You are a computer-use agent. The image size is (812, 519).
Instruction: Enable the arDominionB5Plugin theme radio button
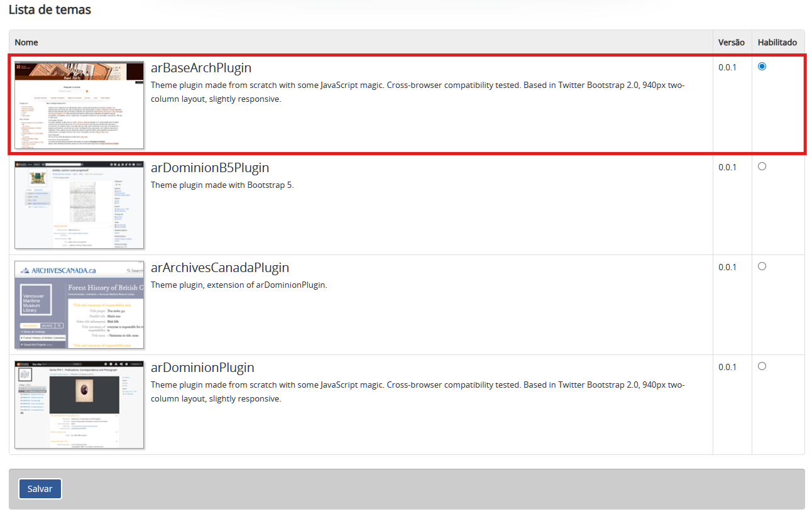click(762, 167)
